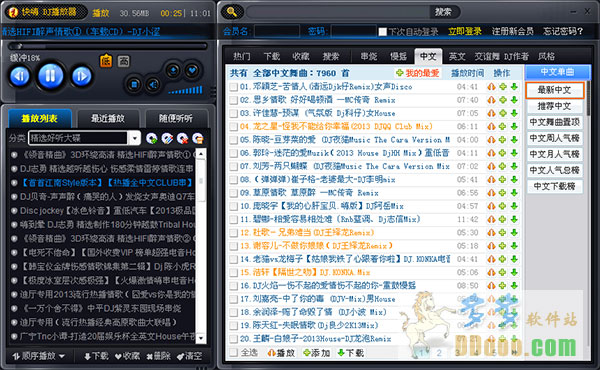
Task: Select the 推荐中文 button
Action: 554,106
